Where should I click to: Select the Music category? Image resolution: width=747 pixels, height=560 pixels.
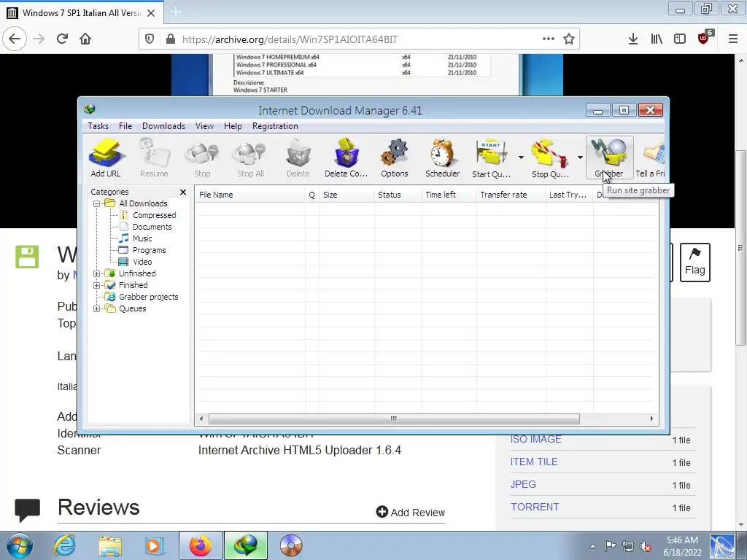(x=142, y=238)
